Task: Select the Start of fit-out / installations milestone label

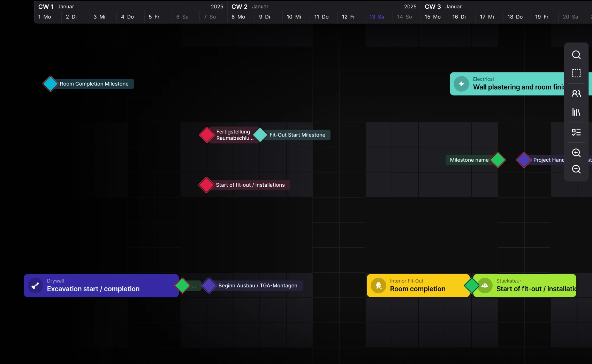Action: point(250,185)
